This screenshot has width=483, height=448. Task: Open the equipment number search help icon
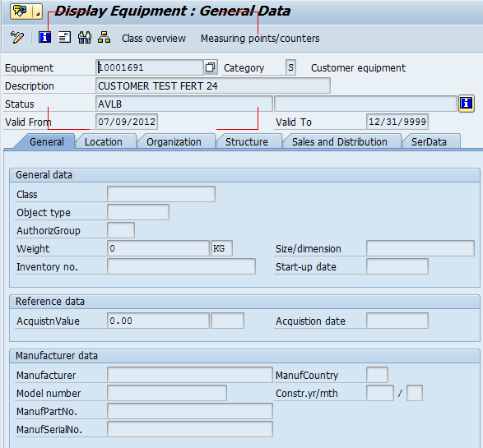click(211, 67)
